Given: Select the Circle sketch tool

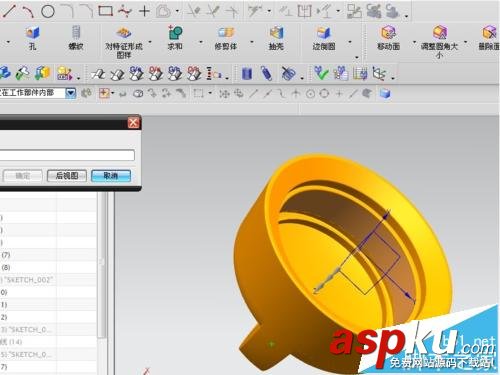Looking at the screenshot, I should pos(48,12).
